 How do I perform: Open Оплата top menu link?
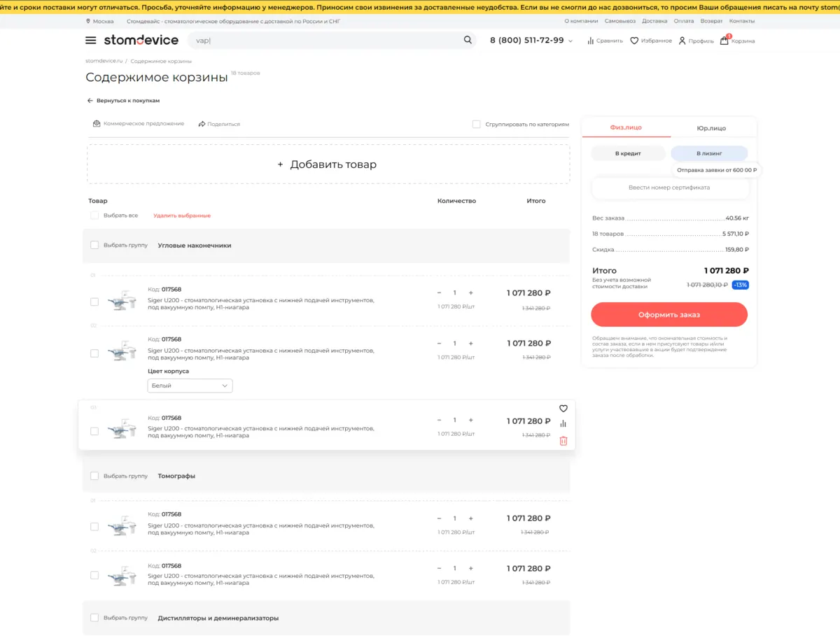[x=684, y=21]
